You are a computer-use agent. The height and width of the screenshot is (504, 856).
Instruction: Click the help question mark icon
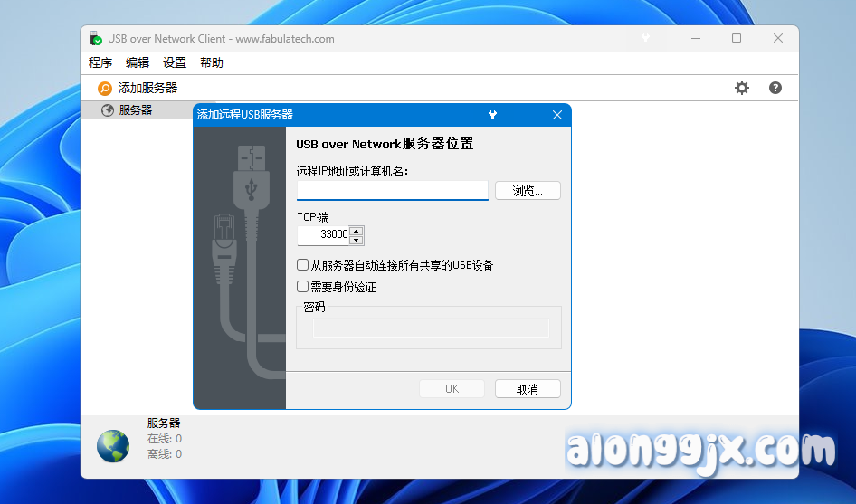pyautogui.click(x=775, y=88)
